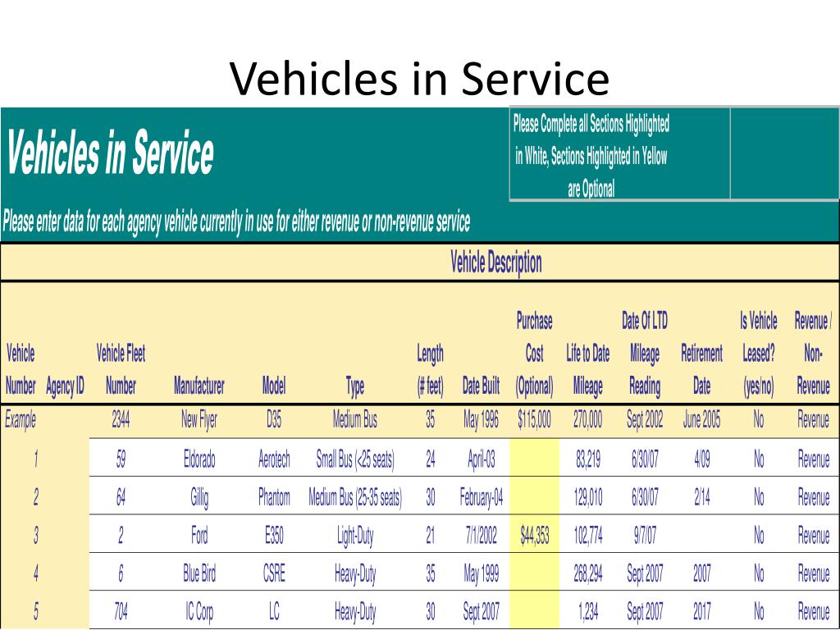Click the 'Blue Bird' manufacturer cell
The height and width of the screenshot is (630, 840).
tap(199, 573)
